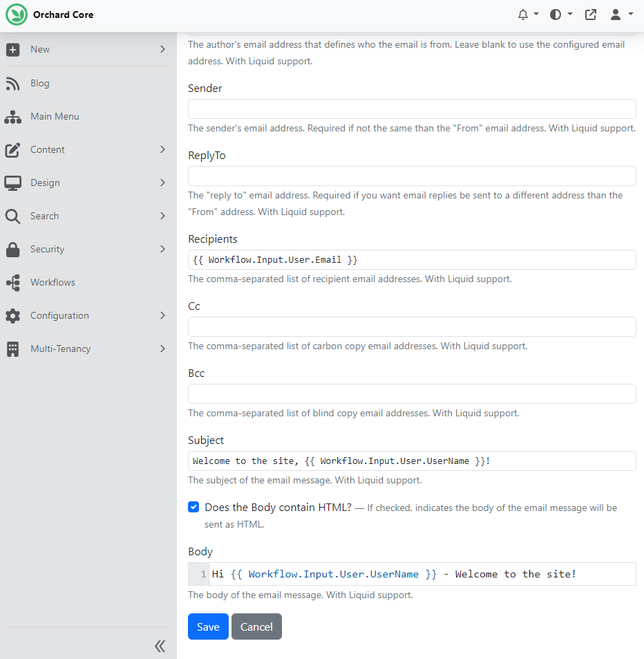Expand the Configuration menu chevron
The image size is (644, 659).
pyautogui.click(x=162, y=315)
